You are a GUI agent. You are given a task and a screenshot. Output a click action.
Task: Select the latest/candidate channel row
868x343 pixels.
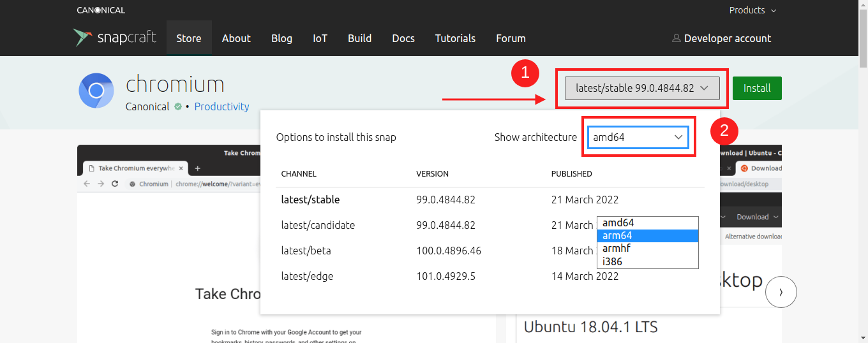490,225
